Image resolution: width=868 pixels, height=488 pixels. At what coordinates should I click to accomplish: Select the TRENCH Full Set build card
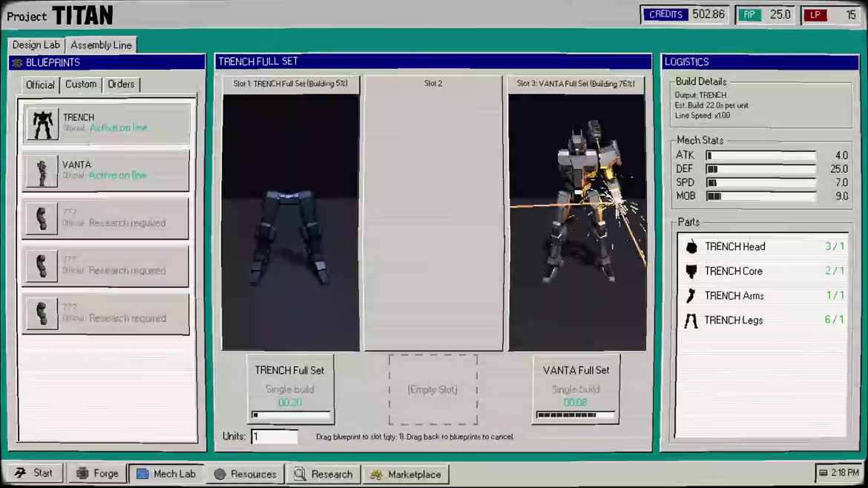coord(290,389)
